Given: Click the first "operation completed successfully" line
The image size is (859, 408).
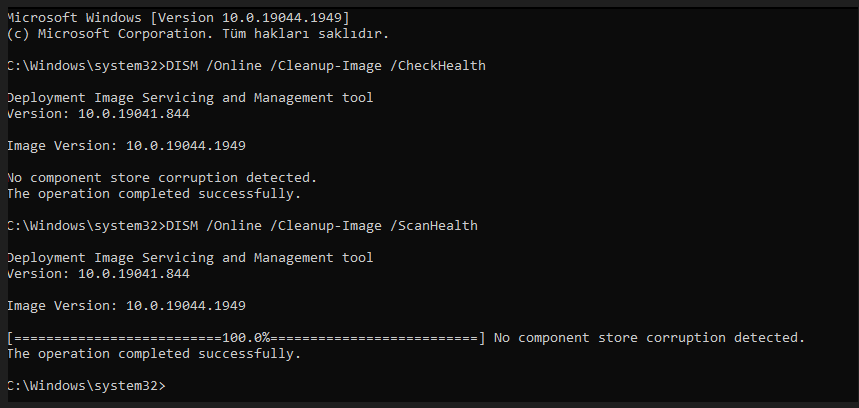Looking at the screenshot, I should [153, 193].
